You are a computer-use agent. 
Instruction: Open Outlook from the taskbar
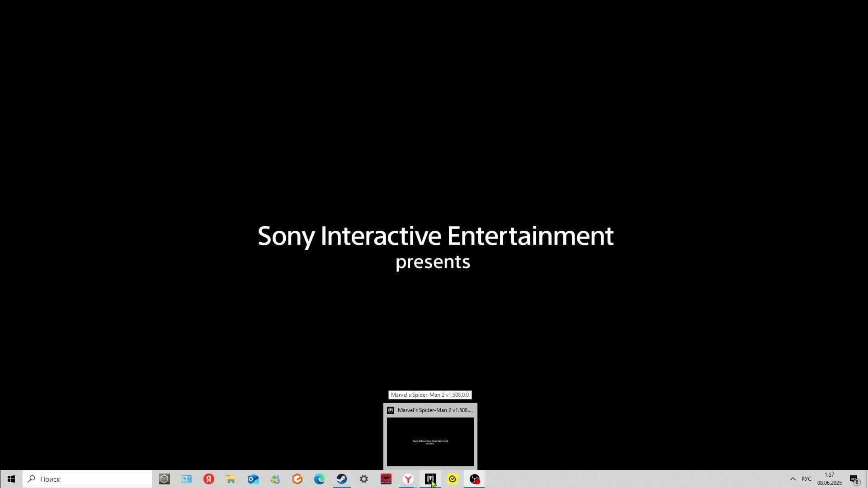click(253, 479)
